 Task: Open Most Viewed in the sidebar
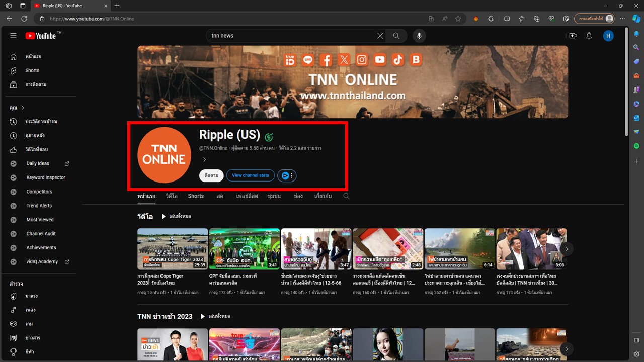tap(41, 220)
